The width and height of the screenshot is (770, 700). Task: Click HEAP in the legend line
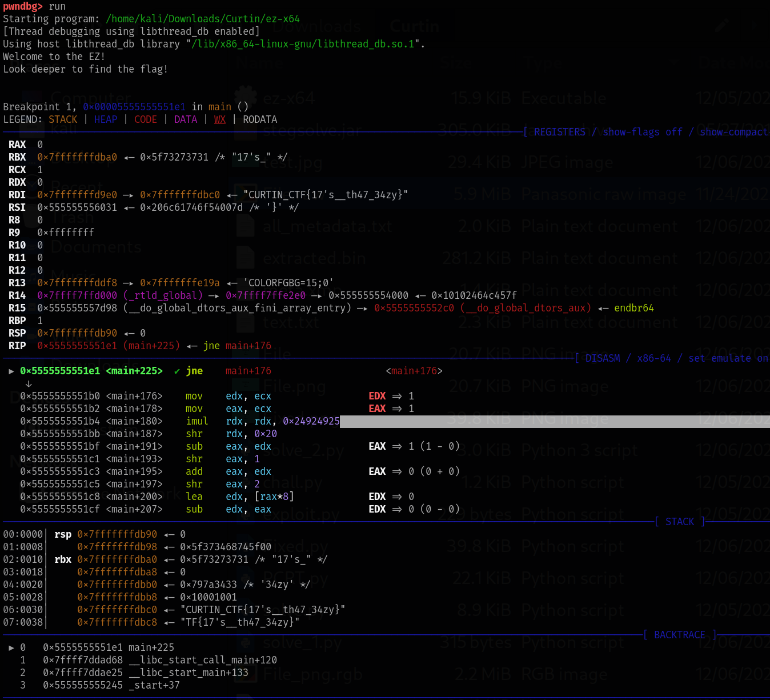(106, 119)
